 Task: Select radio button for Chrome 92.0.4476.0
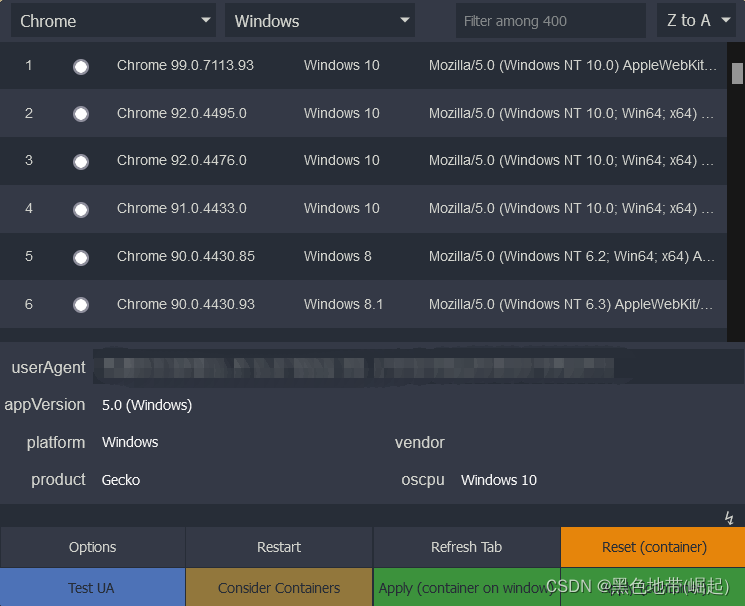click(x=81, y=162)
